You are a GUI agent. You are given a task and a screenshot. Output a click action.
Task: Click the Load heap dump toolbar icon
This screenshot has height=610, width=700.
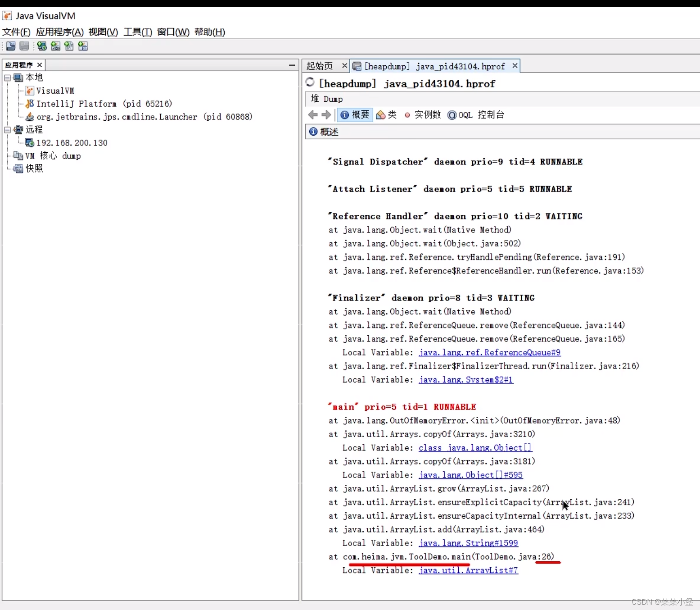(11, 46)
